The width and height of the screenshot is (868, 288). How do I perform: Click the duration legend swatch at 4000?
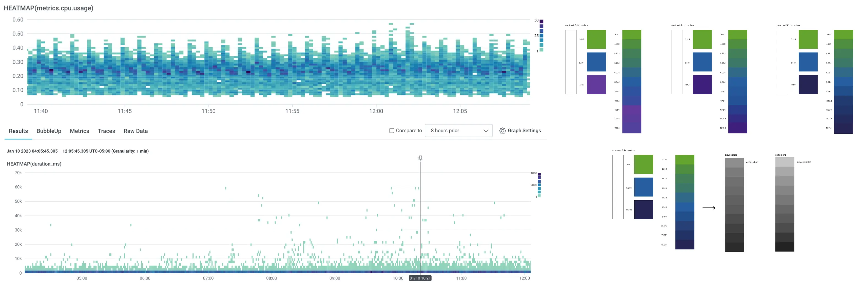[539, 174]
